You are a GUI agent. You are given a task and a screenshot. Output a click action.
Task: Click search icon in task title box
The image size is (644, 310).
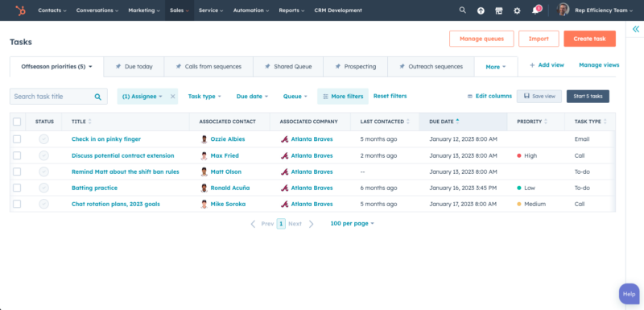(97, 97)
